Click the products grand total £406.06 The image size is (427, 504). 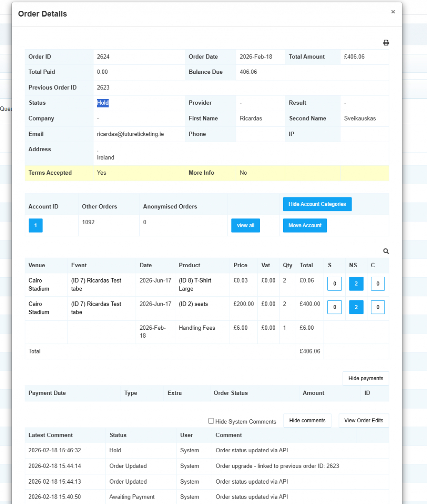[x=310, y=351]
